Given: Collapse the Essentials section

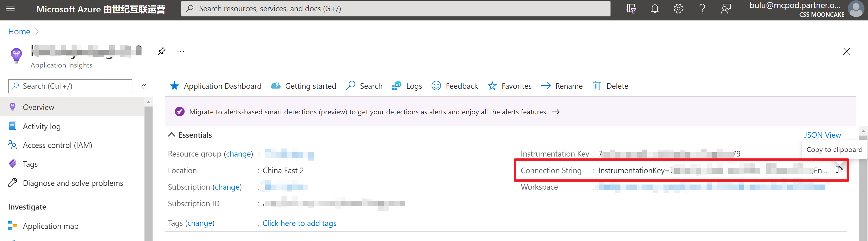Looking at the screenshot, I should click(x=171, y=135).
